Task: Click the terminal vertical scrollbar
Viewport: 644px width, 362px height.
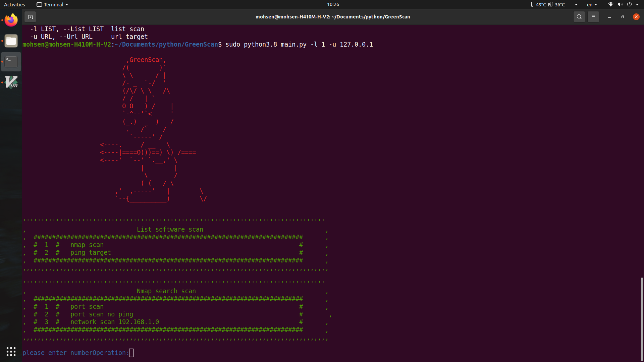Action: click(642, 318)
